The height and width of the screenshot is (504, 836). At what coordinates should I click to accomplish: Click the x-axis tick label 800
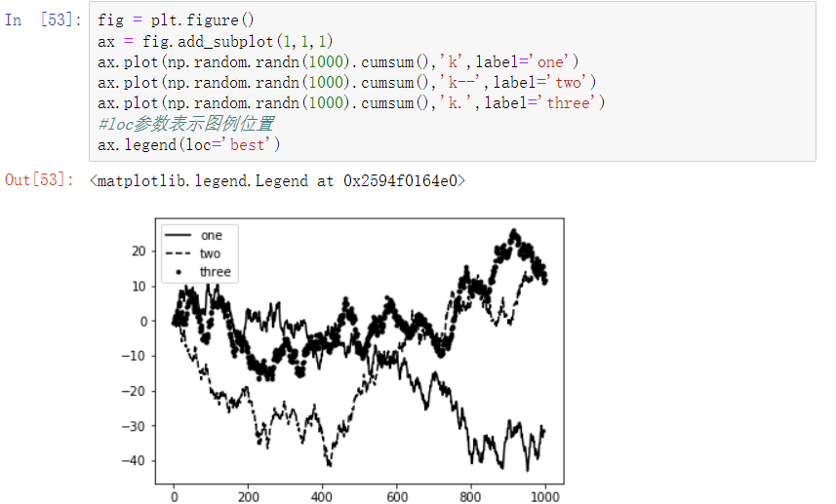(x=471, y=496)
